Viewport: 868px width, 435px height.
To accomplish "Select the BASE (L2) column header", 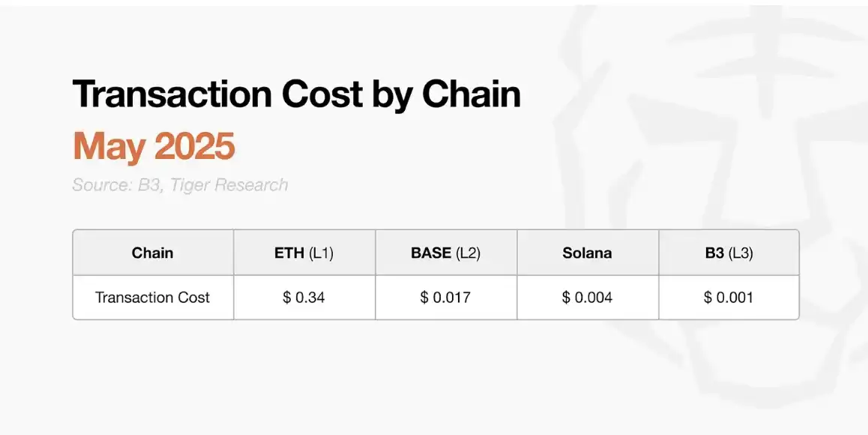I will pyautogui.click(x=445, y=253).
